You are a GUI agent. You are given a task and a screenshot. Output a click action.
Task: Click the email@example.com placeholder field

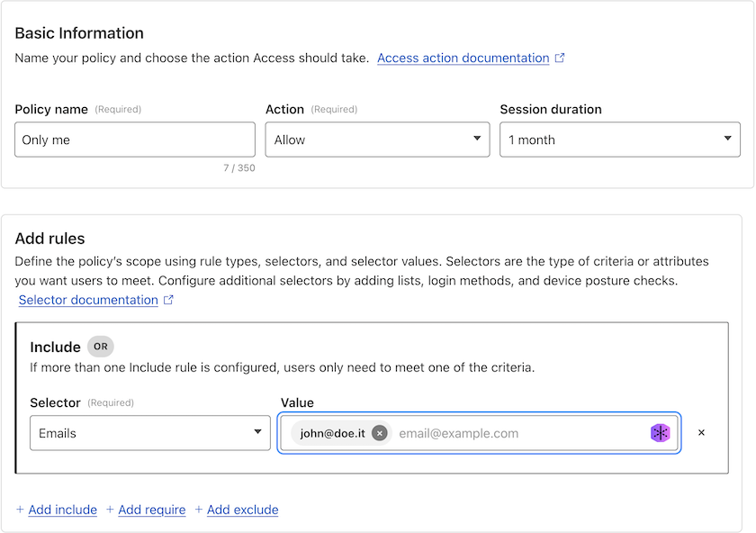coord(517,433)
